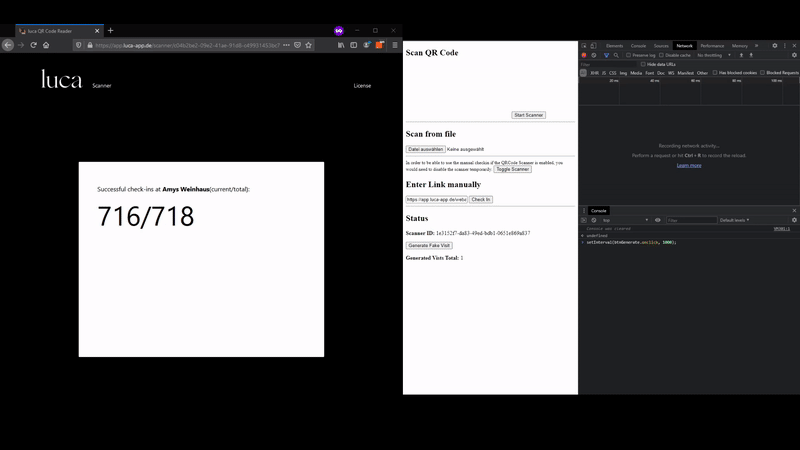Filter network by XHR
The width and height of the screenshot is (800, 450).
click(x=594, y=73)
